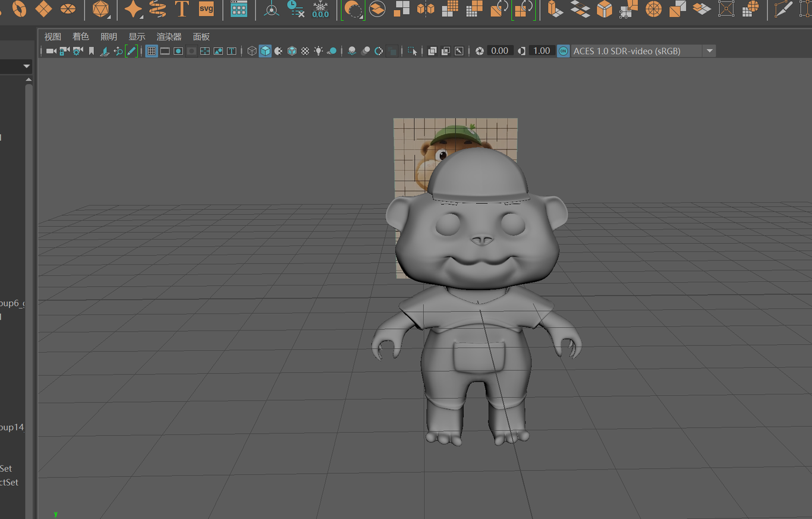Image resolution: width=812 pixels, height=519 pixels.
Task: Switch viewport to Wireframe display
Action: point(252,51)
